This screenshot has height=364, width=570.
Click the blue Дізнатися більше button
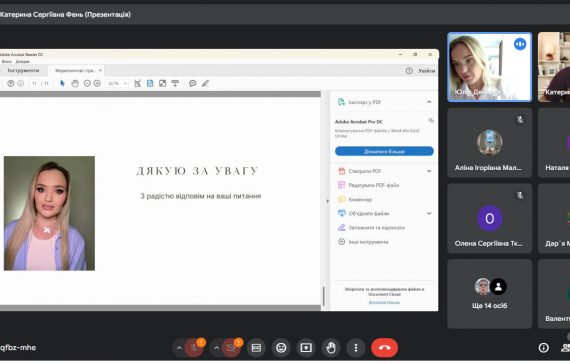(x=384, y=151)
